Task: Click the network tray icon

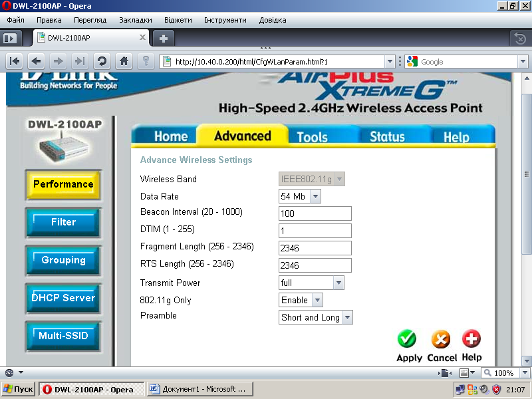Action: [x=460, y=390]
